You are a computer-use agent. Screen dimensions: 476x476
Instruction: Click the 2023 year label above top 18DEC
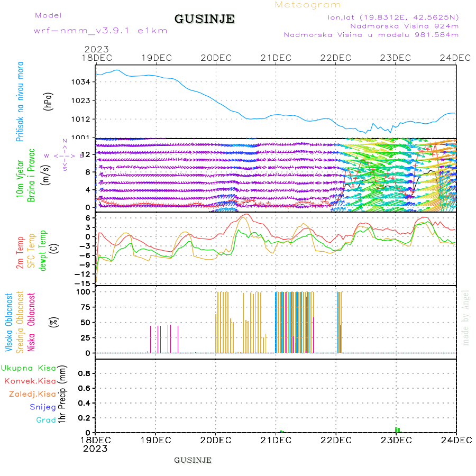click(96, 49)
